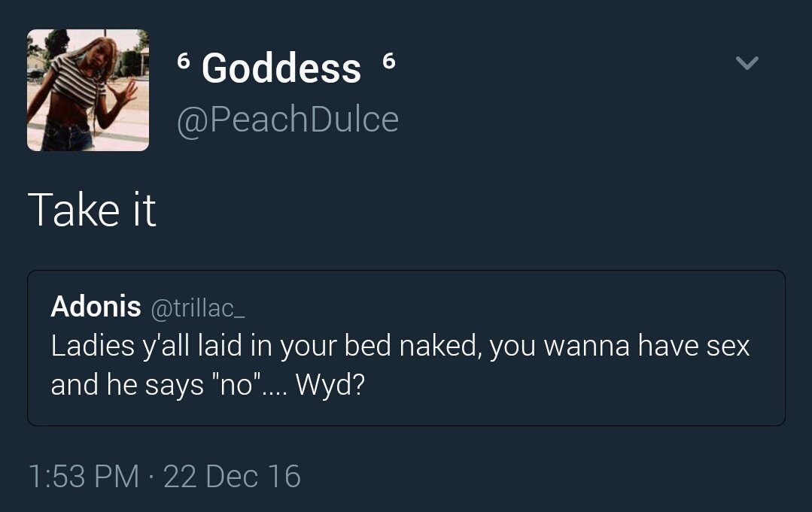Click the 6 symbol after Goddess
This screenshot has width=812, height=512.
coord(389,62)
